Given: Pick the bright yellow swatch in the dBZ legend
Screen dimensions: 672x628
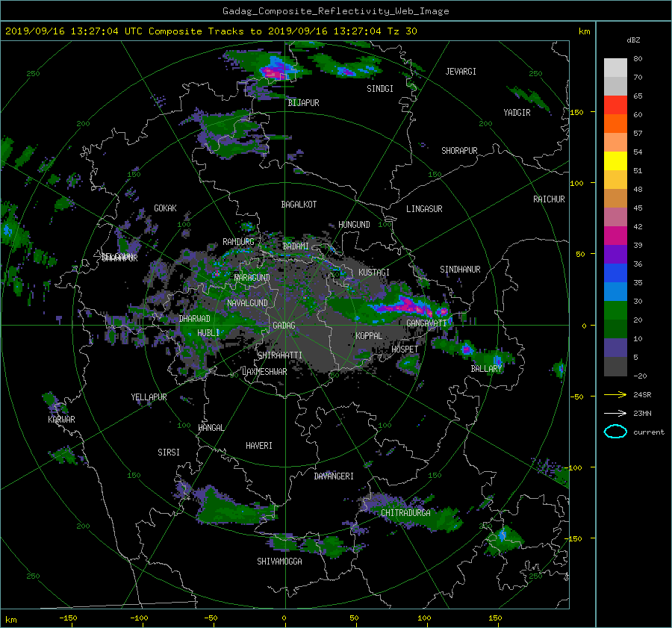Looking at the screenshot, I should coord(615,161).
